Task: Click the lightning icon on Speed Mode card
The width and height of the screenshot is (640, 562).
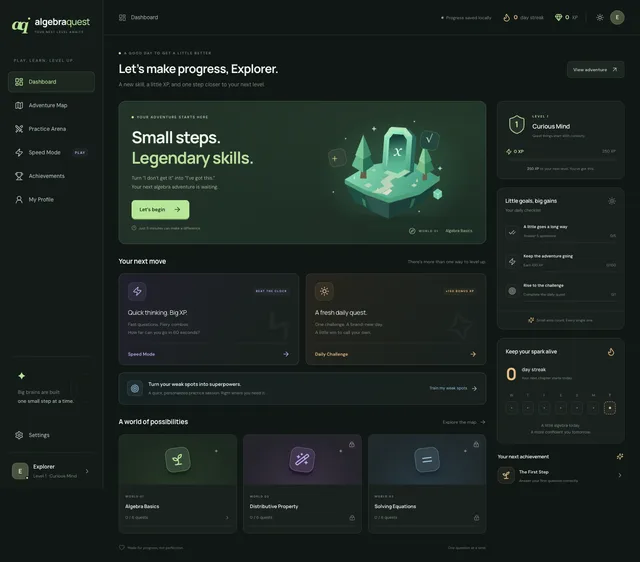Action: pyautogui.click(x=137, y=291)
